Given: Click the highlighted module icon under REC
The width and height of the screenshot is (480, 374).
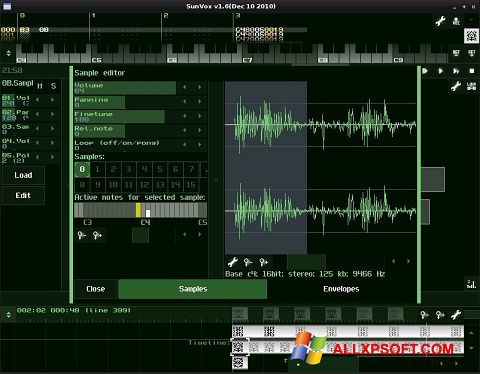Looking at the screenshot, I should click(x=471, y=36).
